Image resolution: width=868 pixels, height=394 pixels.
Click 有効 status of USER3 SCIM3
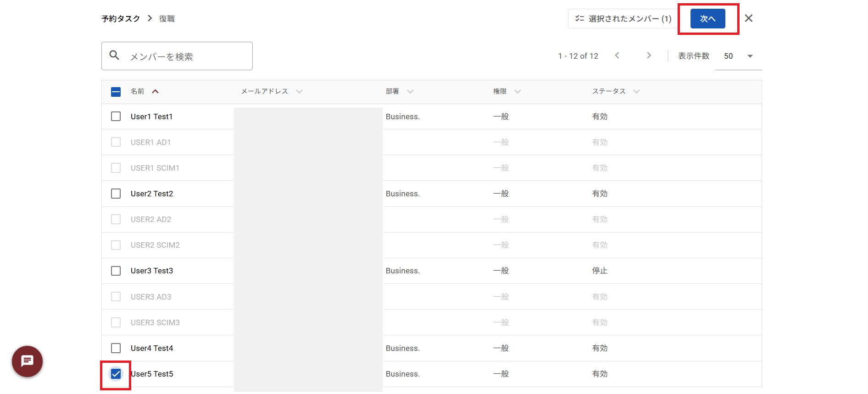[600, 322]
